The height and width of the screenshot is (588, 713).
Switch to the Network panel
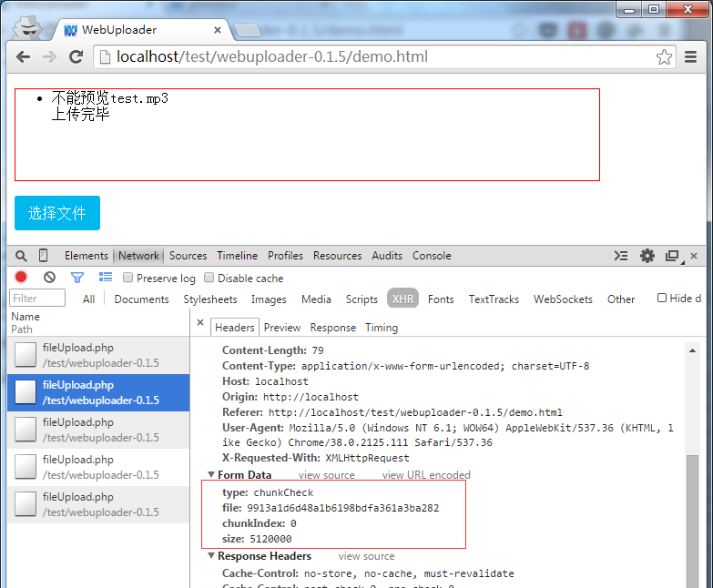click(138, 256)
